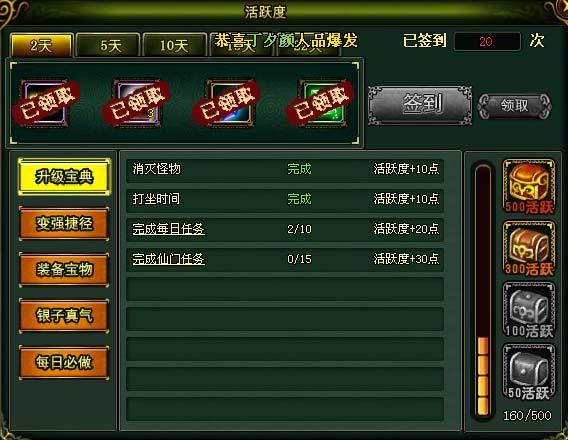Screen dimensions: 568x440
Task: Open the 300活跃 treasure chest
Action: coord(529,248)
